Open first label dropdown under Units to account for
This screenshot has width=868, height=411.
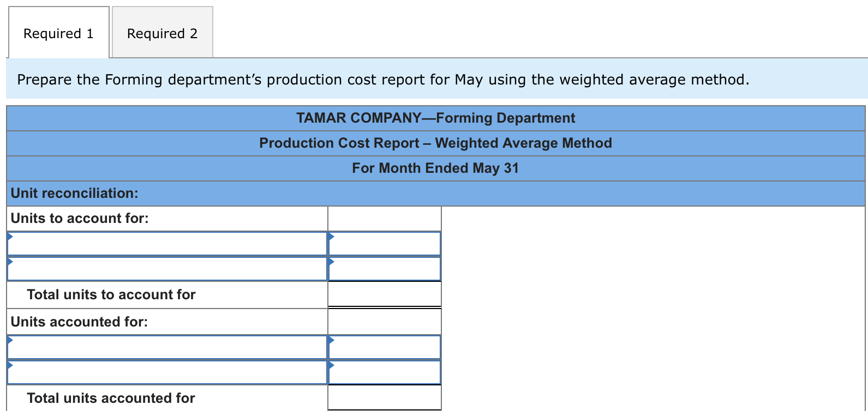pos(167,244)
